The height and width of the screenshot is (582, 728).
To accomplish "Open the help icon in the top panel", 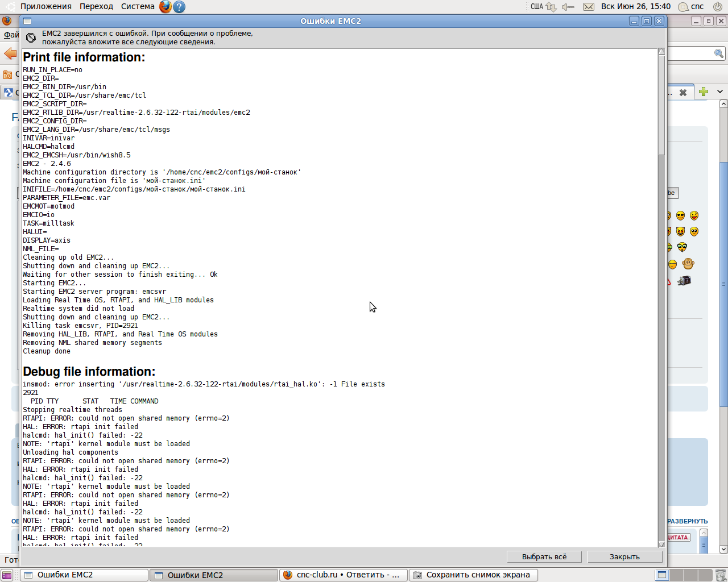I will [179, 7].
